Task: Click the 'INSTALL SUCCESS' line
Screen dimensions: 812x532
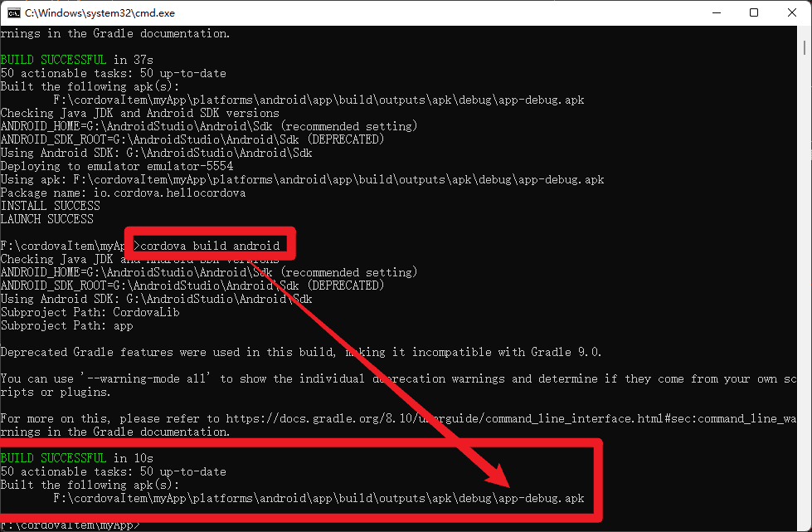Action: tap(50, 206)
